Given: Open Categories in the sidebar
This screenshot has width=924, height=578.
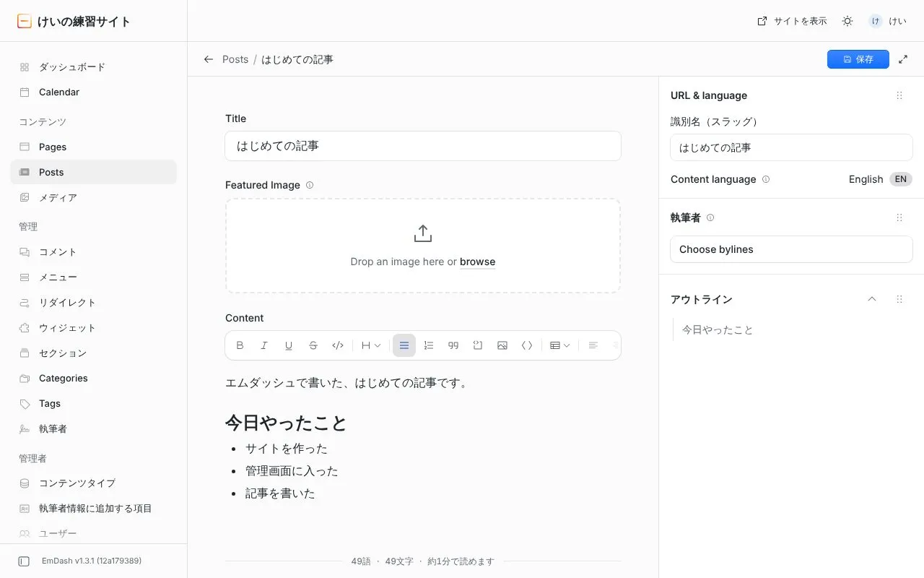Looking at the screenshot, I should click(93, 379).
